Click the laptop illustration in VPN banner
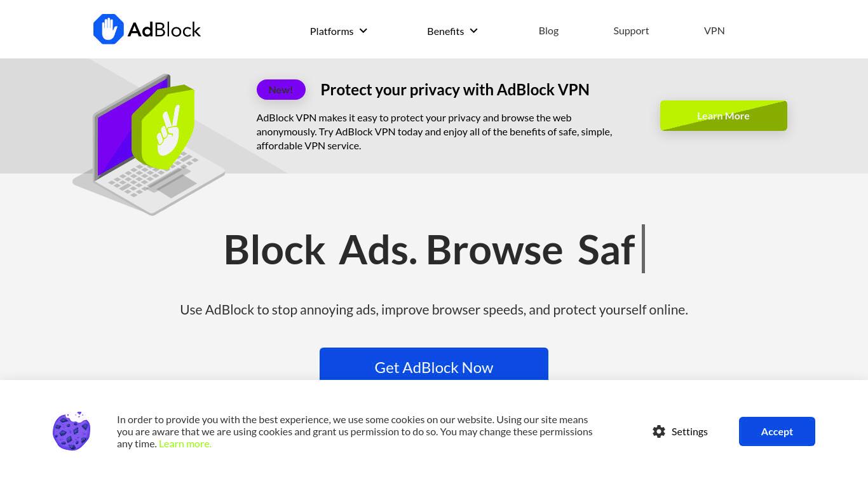 [x=149, y=145]
